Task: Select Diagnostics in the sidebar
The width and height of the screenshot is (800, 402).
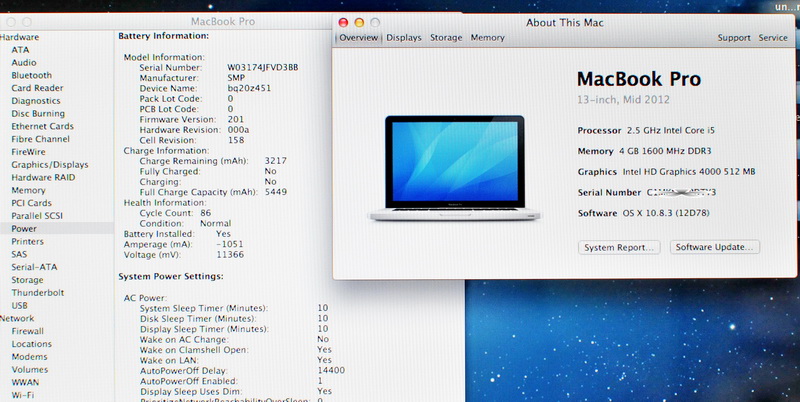Action: pyautogui.click(x=36, y=100)
